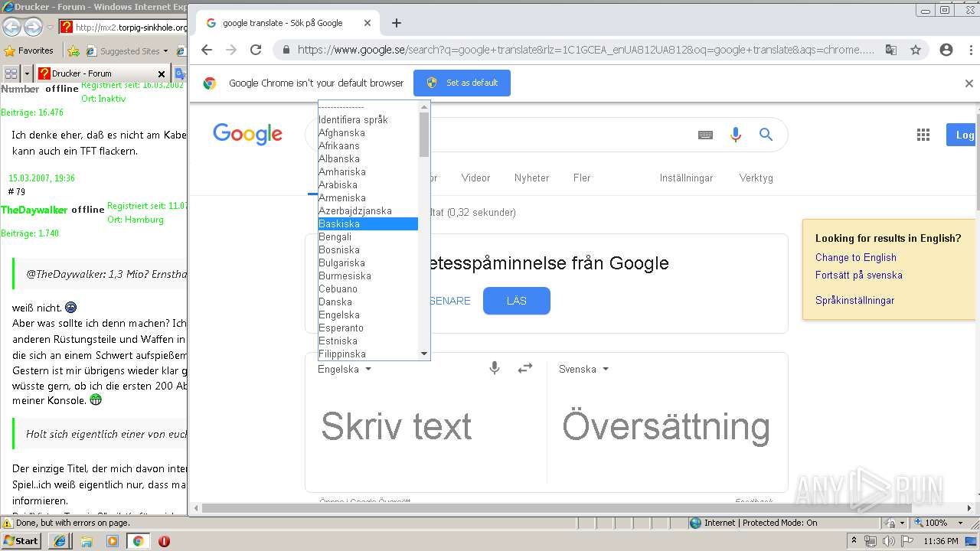Click the language list scrollbar thumb
Image resolution: width=980 pixels, height=551 pixels.
pyautogui.click(x=424, y=135)
